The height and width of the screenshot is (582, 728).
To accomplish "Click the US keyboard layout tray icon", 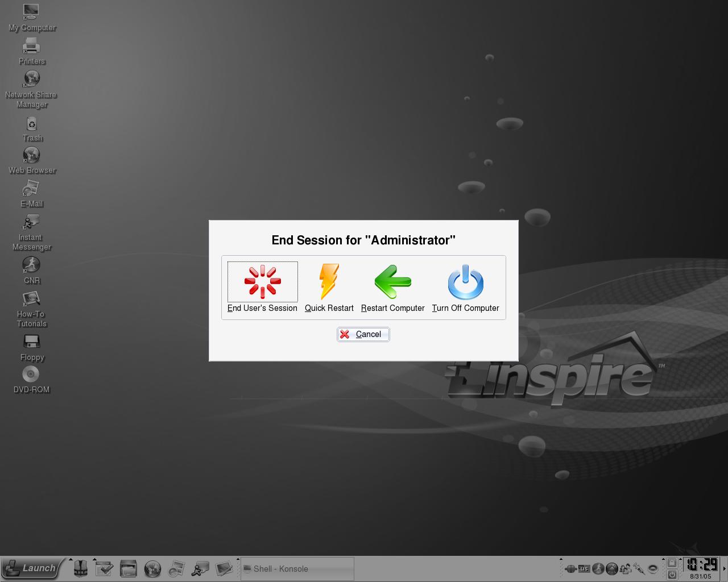I will pos(584,568).
